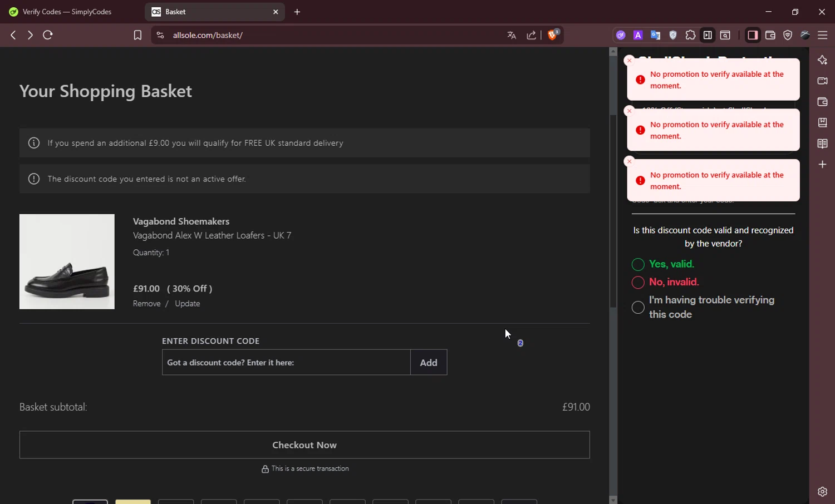This screenshot has width=835, height=504.
Task: Open a new browser tab
Action: tap(297, 12)
